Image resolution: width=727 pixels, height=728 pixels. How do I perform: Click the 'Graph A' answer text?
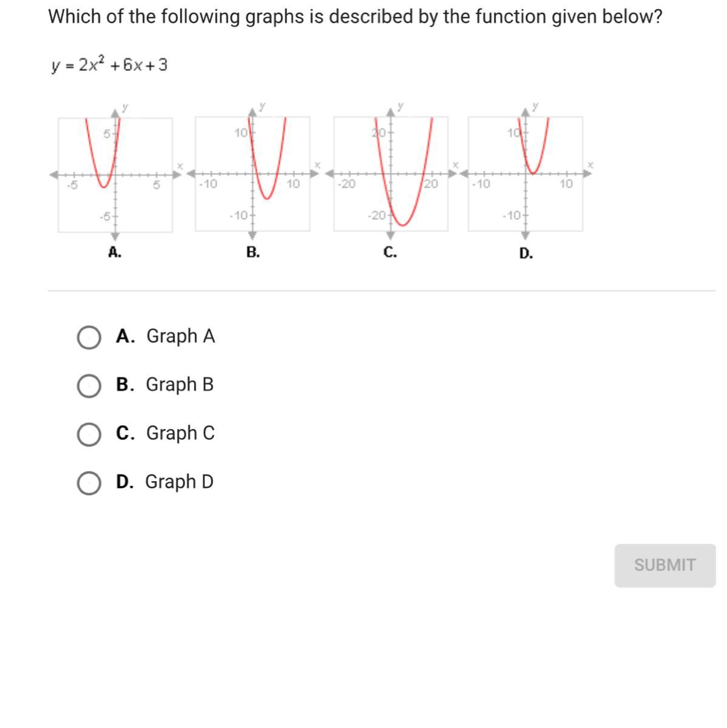pos(180,336)
